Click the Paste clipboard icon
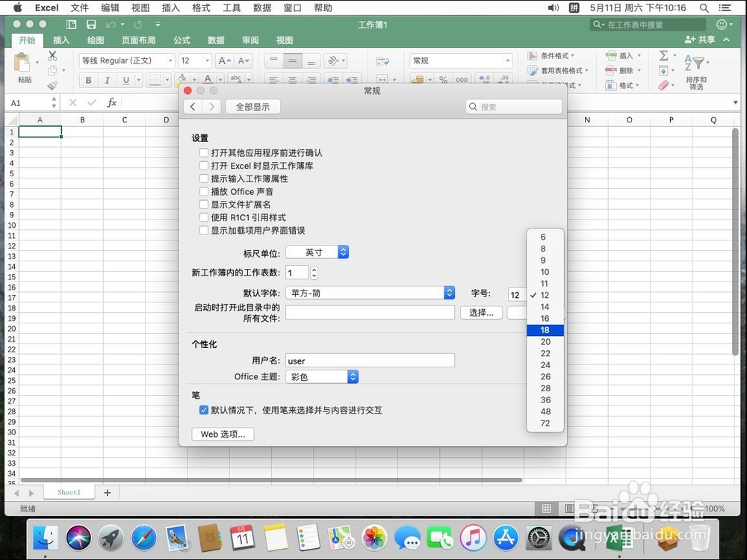Screen dimensions: 747x560 (x=22, y=63)
